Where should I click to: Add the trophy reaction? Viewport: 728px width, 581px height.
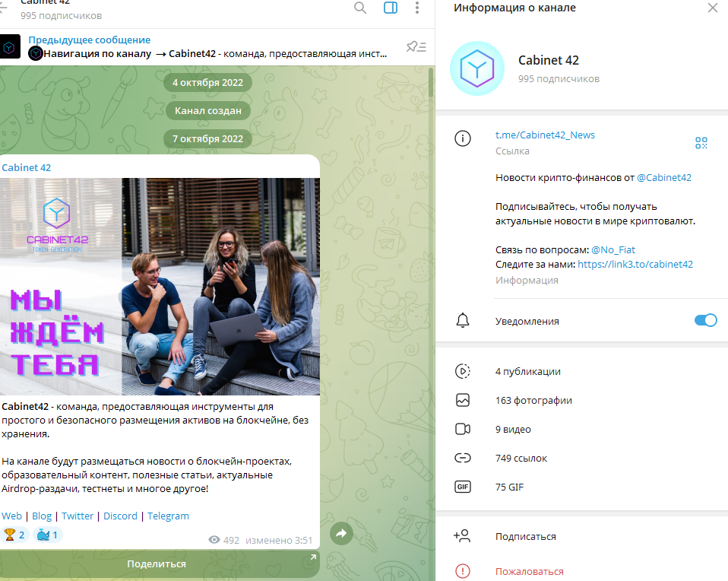click(x=14, y=535)
